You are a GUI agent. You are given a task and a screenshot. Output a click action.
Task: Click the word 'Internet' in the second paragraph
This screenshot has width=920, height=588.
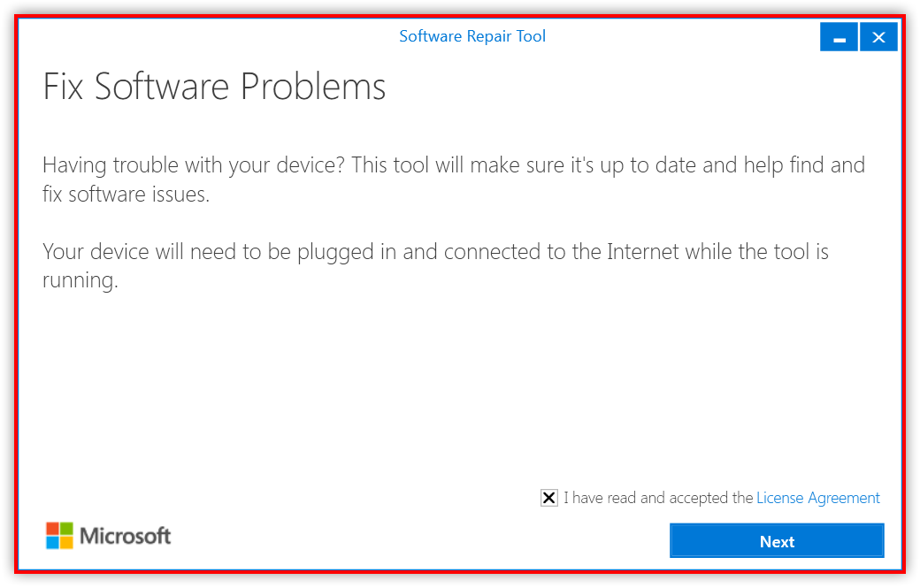(643, 251)
